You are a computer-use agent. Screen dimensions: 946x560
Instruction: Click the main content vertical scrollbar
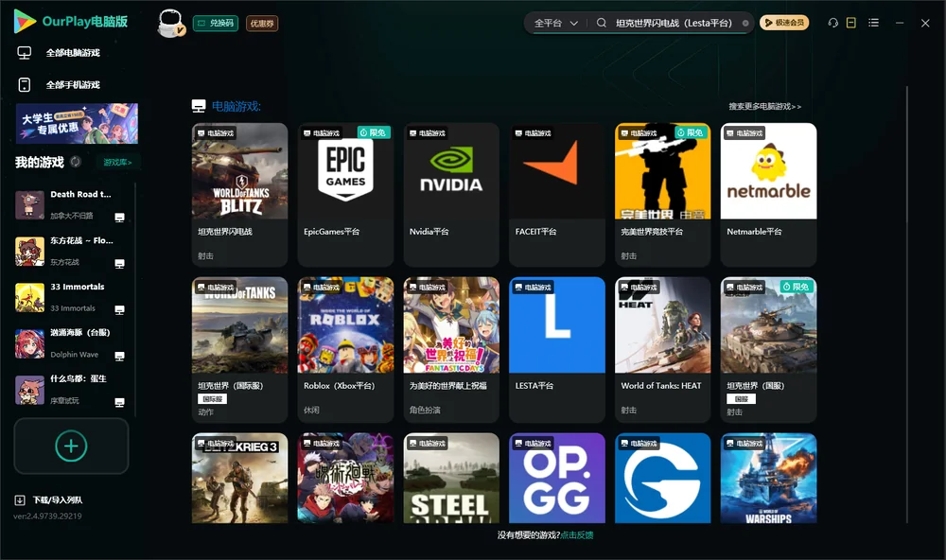906,305
